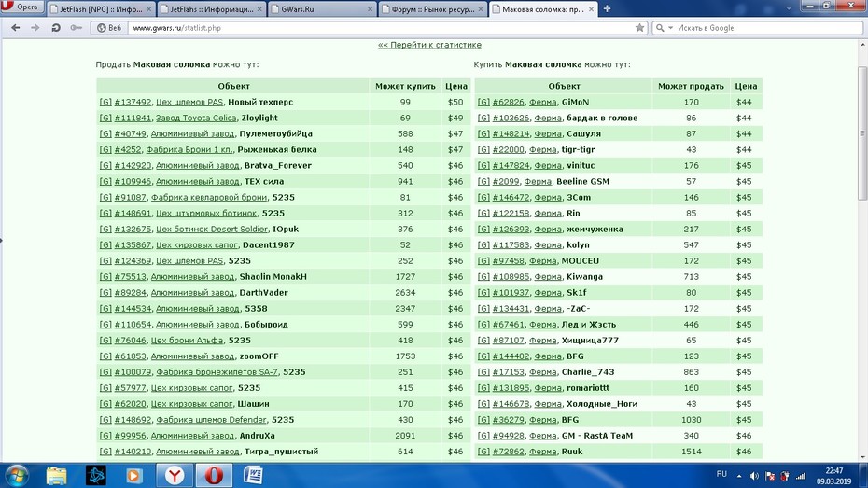
Task: Open farm #22000 link
Action: point(508,149)
